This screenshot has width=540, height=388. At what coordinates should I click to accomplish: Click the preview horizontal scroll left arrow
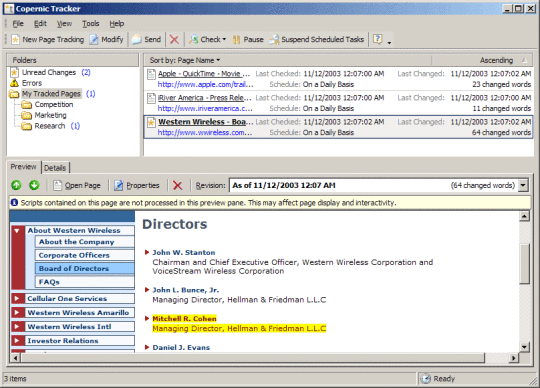coord(15,358)
